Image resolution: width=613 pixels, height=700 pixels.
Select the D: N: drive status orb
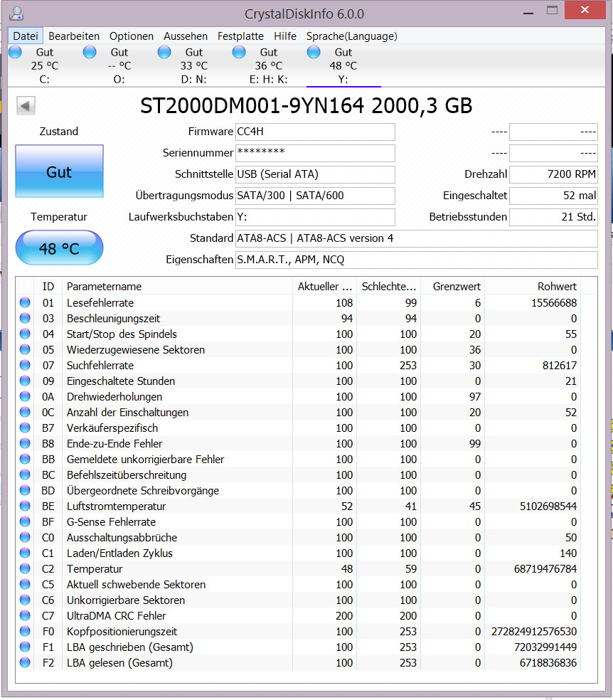tap(164, 52)
